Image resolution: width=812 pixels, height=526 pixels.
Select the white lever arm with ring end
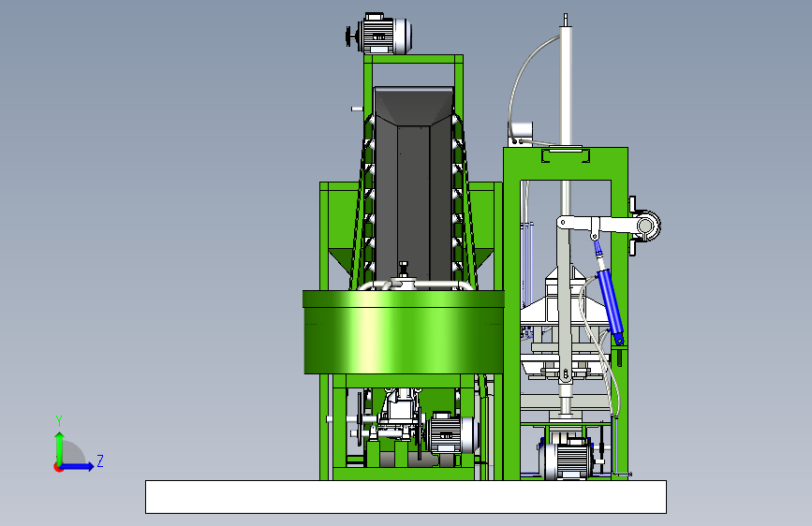(609, 226)
